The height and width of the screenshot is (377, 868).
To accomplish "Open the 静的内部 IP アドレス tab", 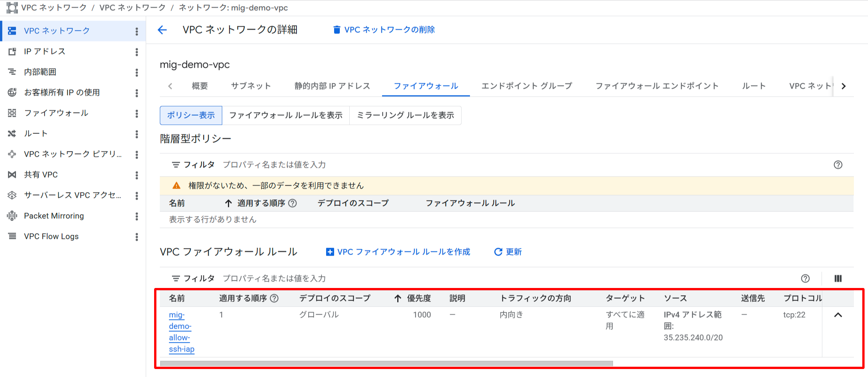I will point(332,86).
